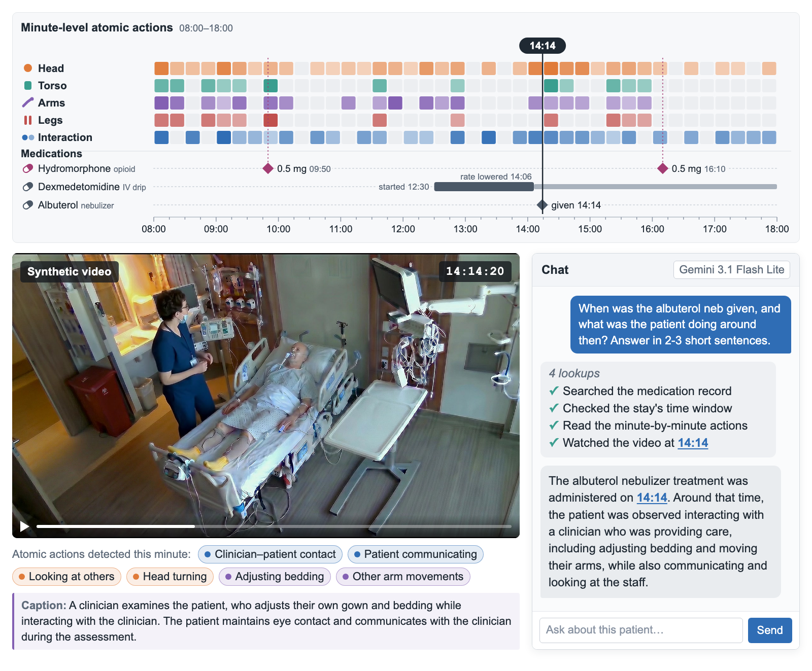Seek along the video progress bar
Image resolution: width=812 pixels, height=671 pixels.
click(274, 526)
